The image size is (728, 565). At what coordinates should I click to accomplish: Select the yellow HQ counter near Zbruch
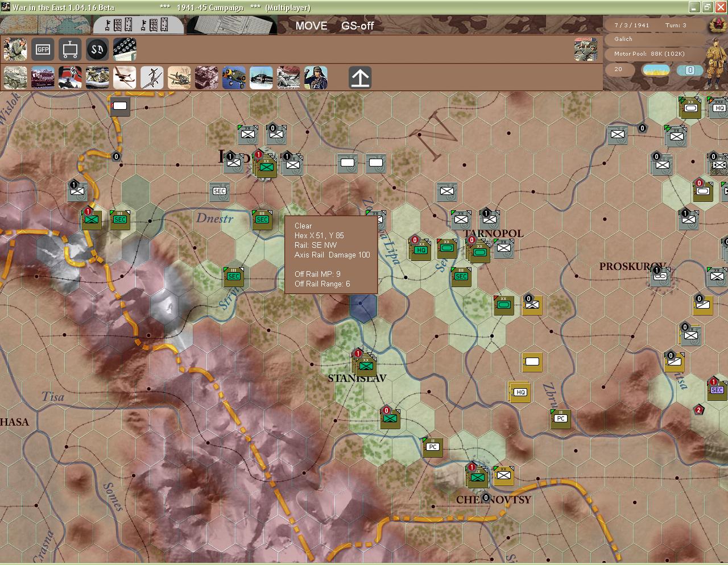[520, 392]
